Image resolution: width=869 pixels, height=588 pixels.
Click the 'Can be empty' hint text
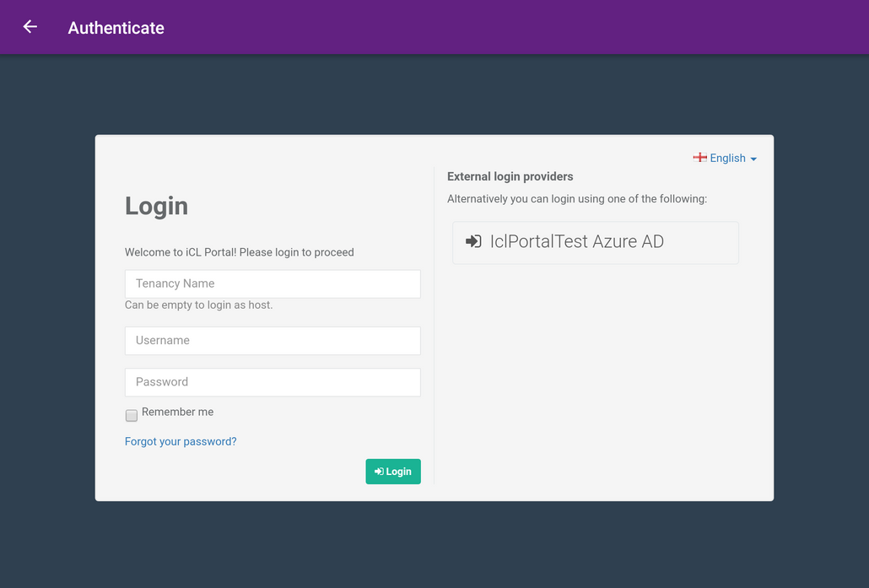point(198,305)
